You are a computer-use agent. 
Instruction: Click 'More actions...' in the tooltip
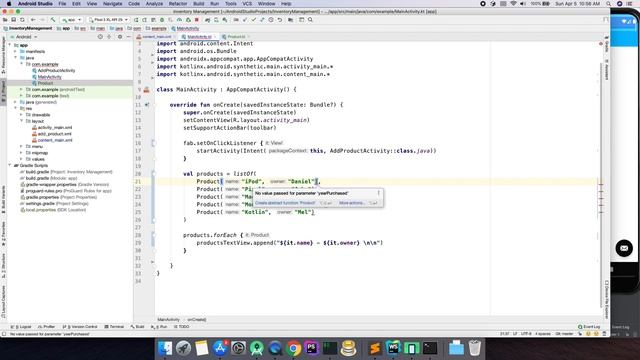click(x=352, y=203)
